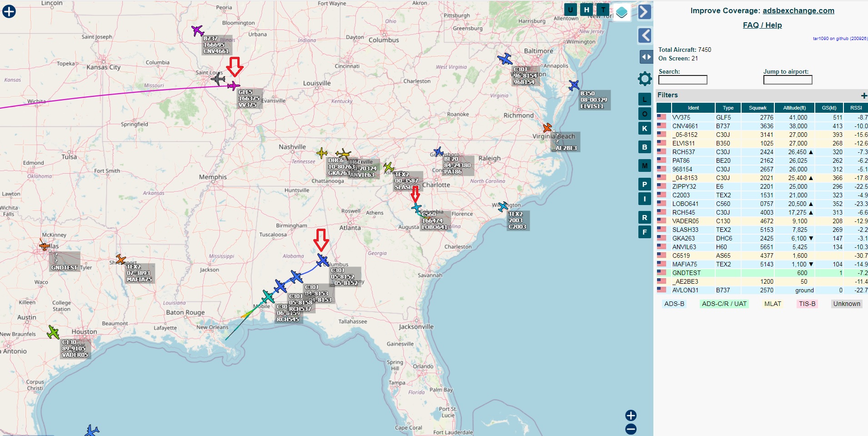
Task: Sort table by Type column header
Action: pyautogui.click(x=728, y=108)
